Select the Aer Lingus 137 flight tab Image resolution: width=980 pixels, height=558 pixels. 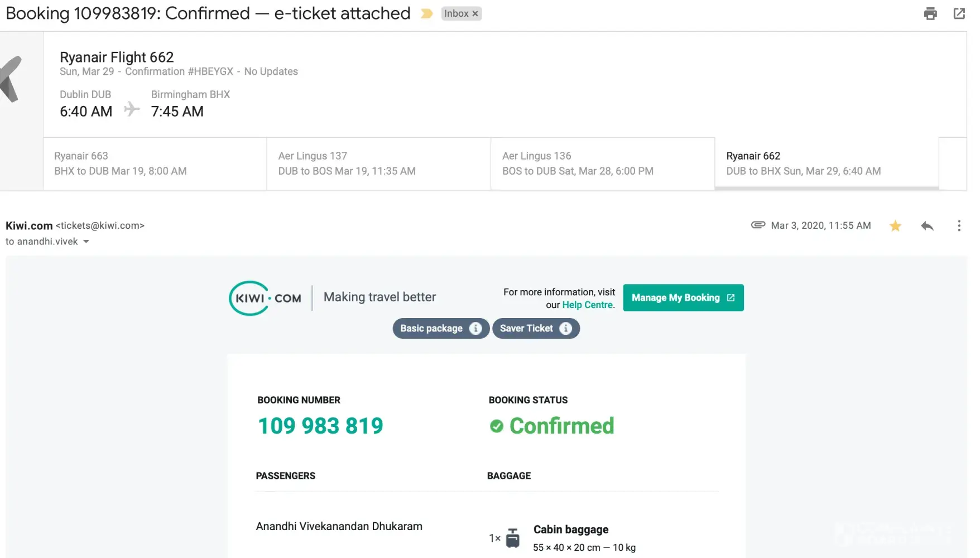(378, 163)
